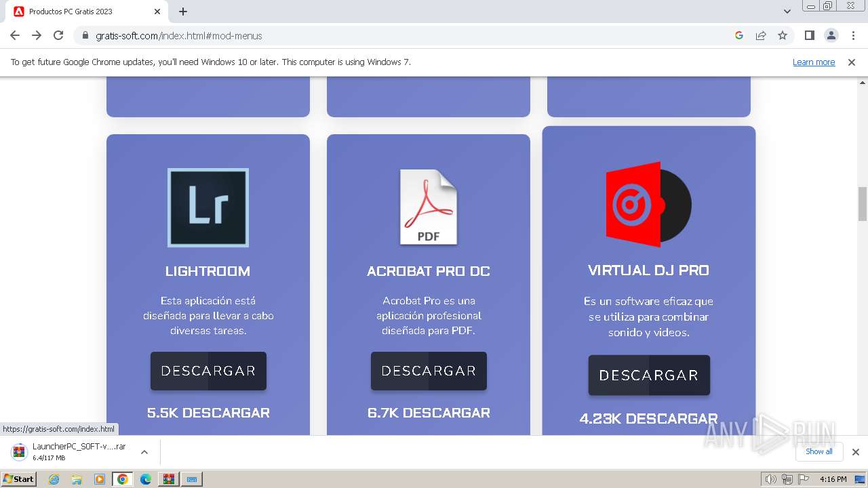The image size is (868, 488).
Task: Expand the download item options chevron
Action: pyautogui.click(x=144, y=452)
